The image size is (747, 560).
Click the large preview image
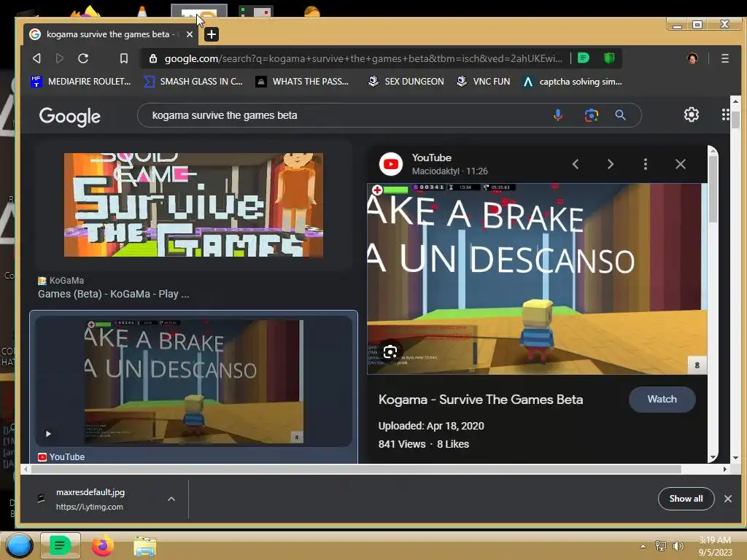click(x=537, y=279)
